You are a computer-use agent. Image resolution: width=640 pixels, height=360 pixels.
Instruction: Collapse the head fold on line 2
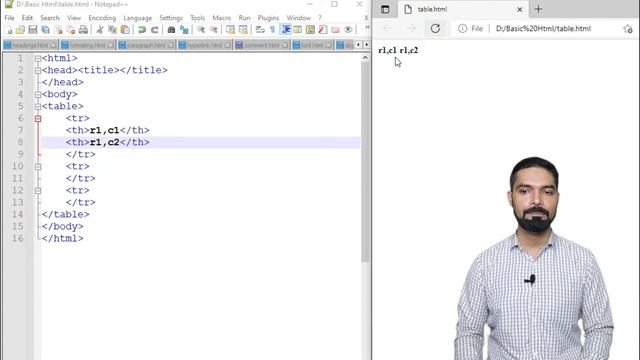[x=38, y=70]
